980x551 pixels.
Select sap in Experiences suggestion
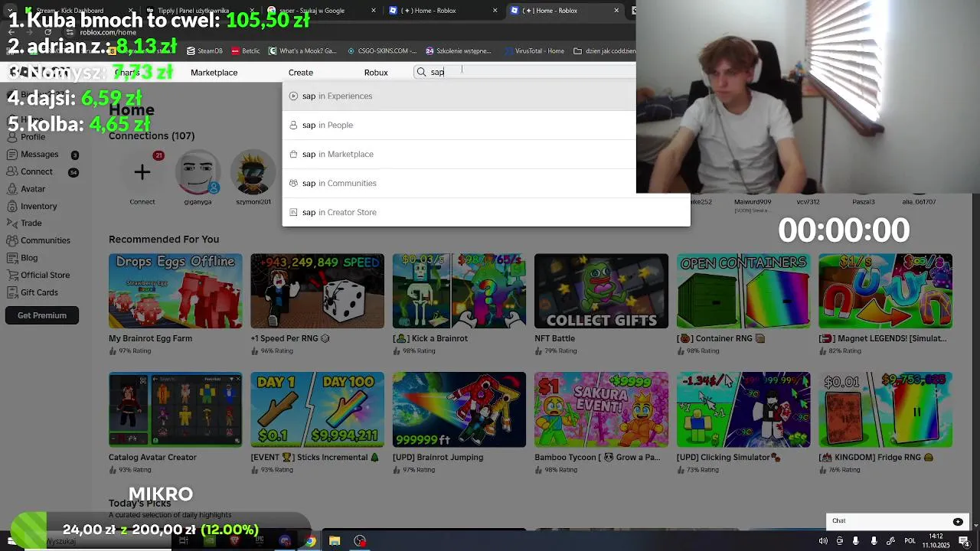(486, 96)
